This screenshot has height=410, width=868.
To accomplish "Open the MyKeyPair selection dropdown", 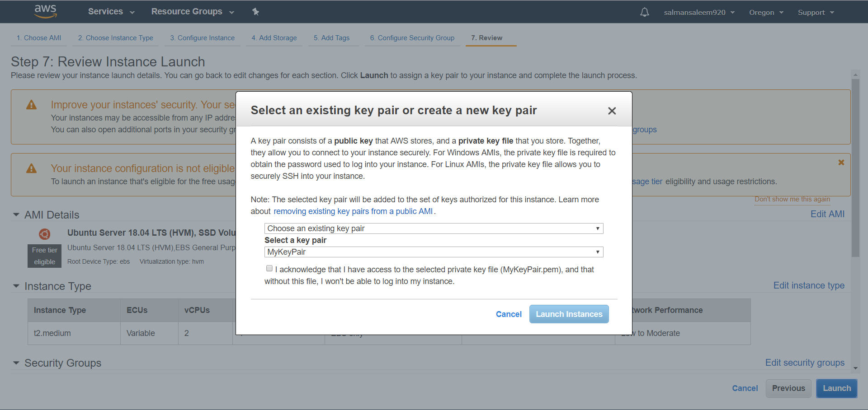I will pyautogui.click(x=433, y=252).
